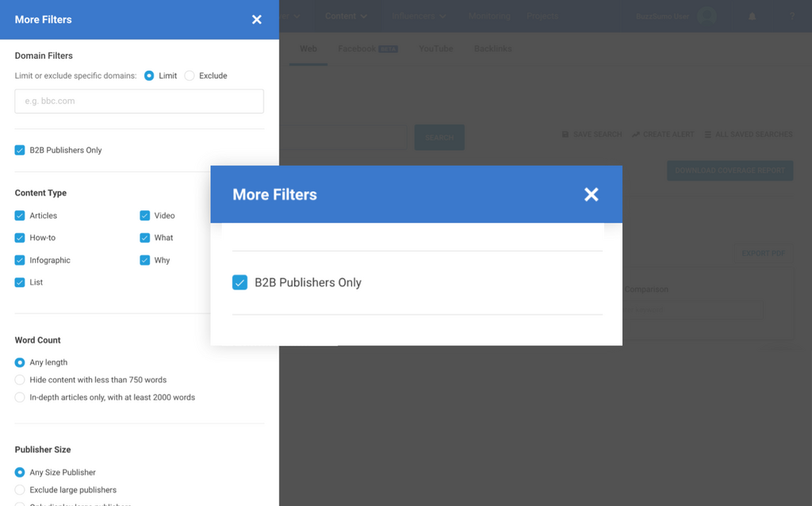Open the Backlinks tab

coord(492,49)
